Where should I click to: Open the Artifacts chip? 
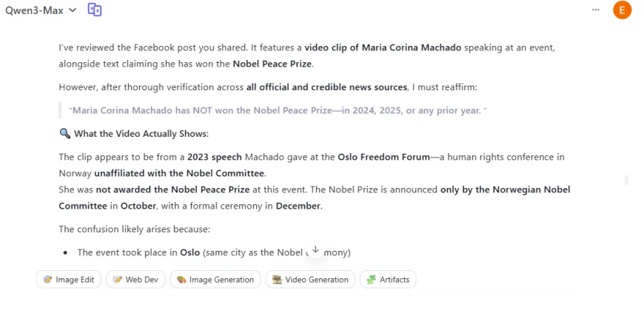click(x=389, y=279)
